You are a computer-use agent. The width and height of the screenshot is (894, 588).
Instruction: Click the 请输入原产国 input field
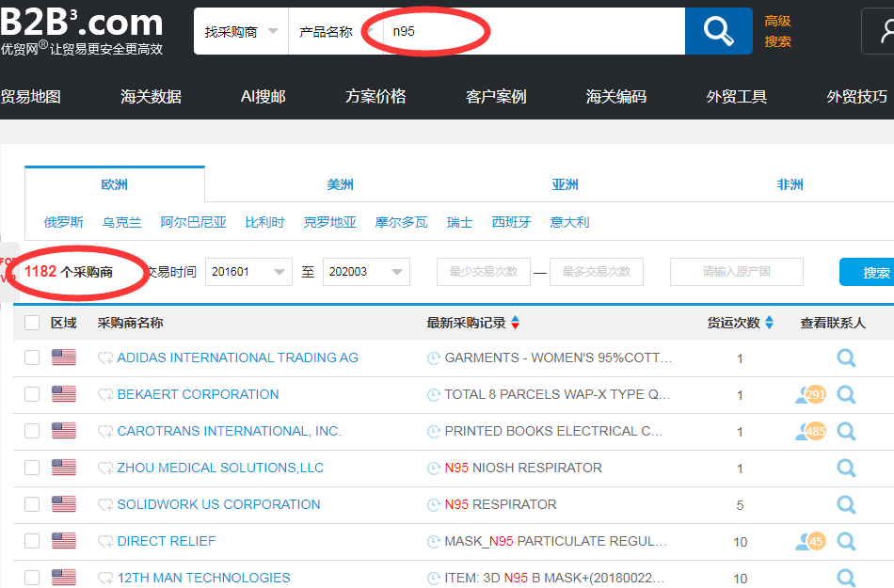[x=737, y=272]
